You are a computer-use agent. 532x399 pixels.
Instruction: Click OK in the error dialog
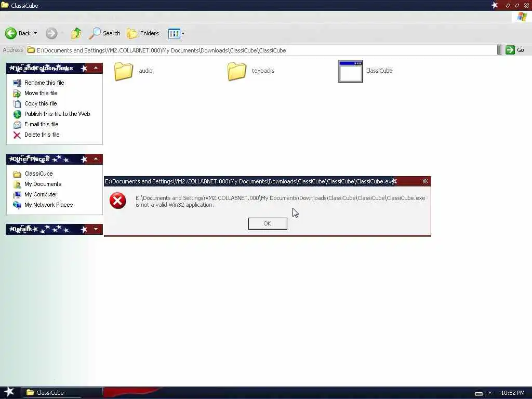[268, 223]
